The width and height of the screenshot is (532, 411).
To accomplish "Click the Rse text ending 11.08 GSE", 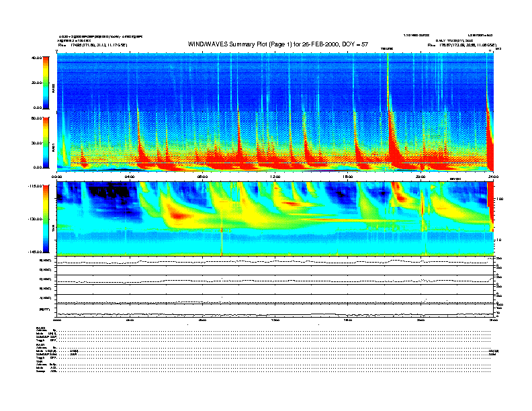I will coord(461,45).
